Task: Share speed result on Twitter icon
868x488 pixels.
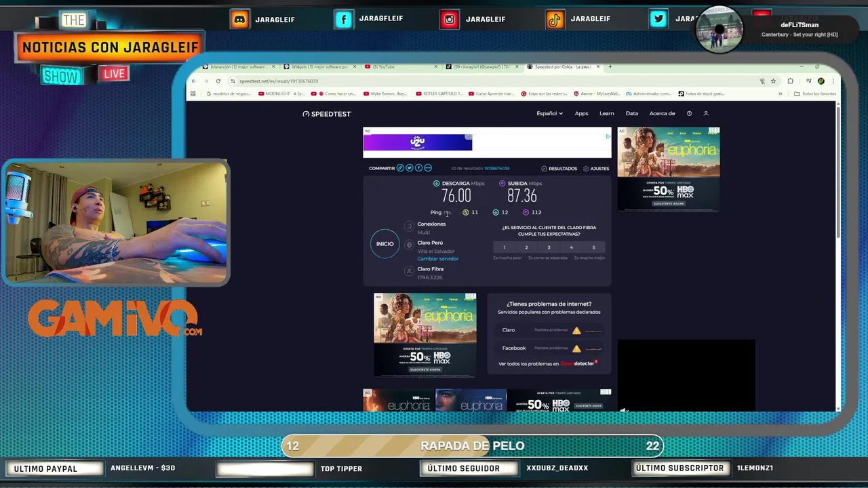Action: click(x=410, y=168)
